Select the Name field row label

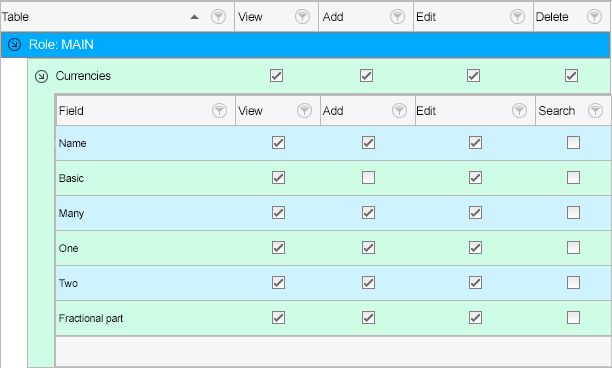tap(73, 143)
